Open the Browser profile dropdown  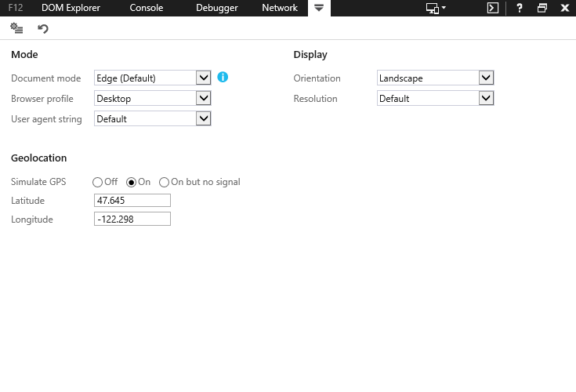coord(204,98)
